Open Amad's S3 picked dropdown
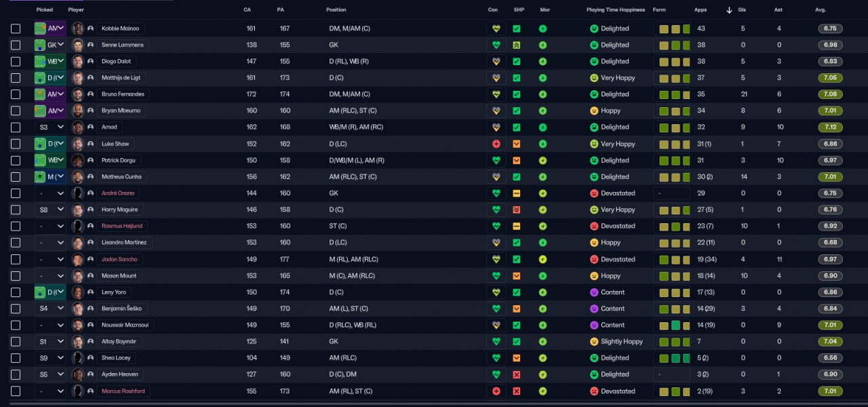 pyautogui.click(x=50, y=127)
